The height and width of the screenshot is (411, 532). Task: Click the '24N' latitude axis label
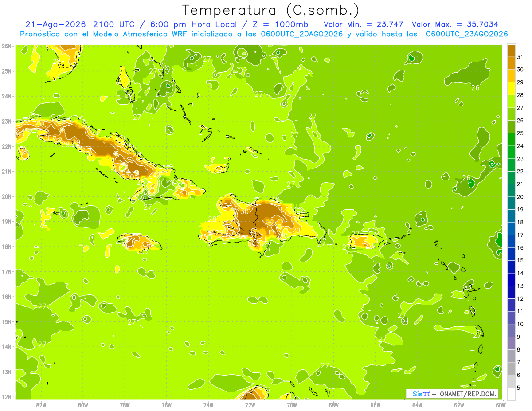[6, 96]
